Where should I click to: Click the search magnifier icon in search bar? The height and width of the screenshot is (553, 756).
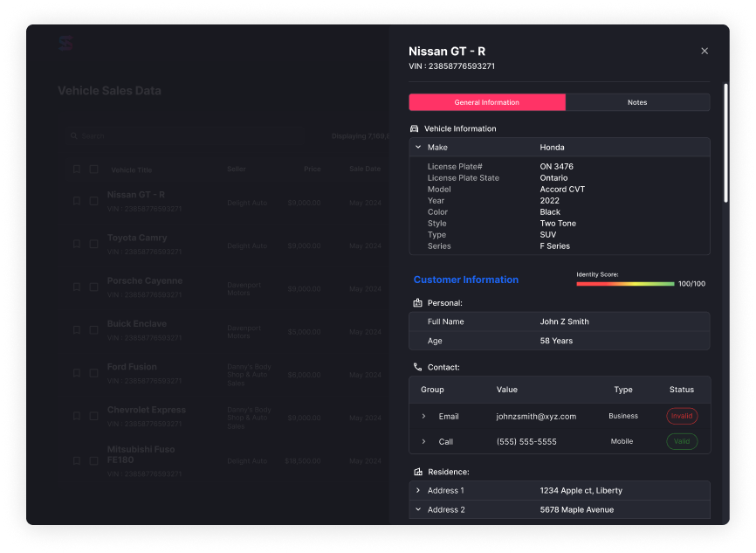click(x=74, y=135)
